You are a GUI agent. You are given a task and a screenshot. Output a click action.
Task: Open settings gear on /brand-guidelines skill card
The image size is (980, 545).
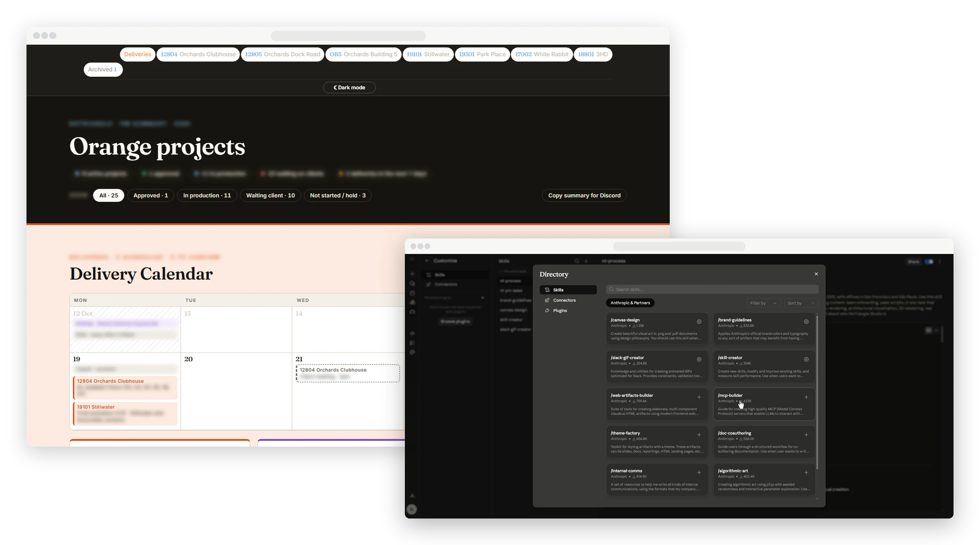point(806,322)
